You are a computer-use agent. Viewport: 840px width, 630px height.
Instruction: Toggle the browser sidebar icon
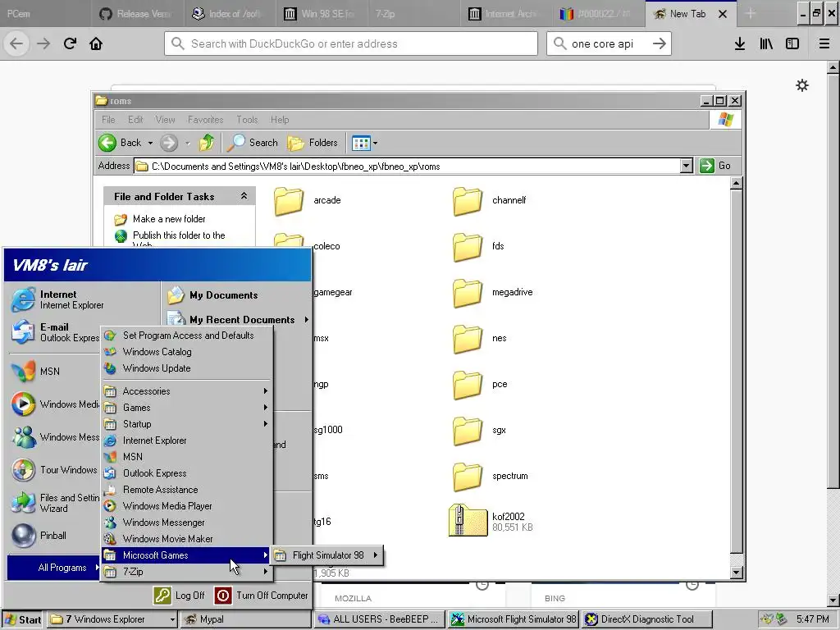[x=792, y=44]
